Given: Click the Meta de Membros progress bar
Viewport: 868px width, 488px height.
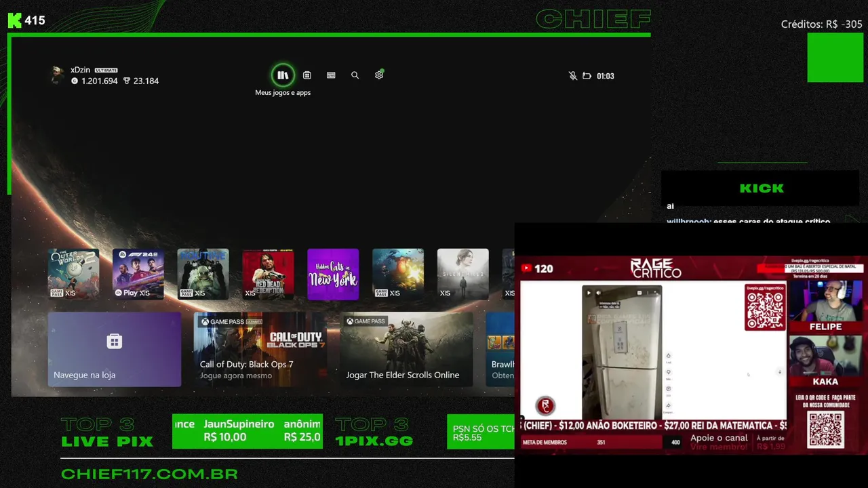Looking at the screenshot, I should pyautogui.click(x=601, y=443).
